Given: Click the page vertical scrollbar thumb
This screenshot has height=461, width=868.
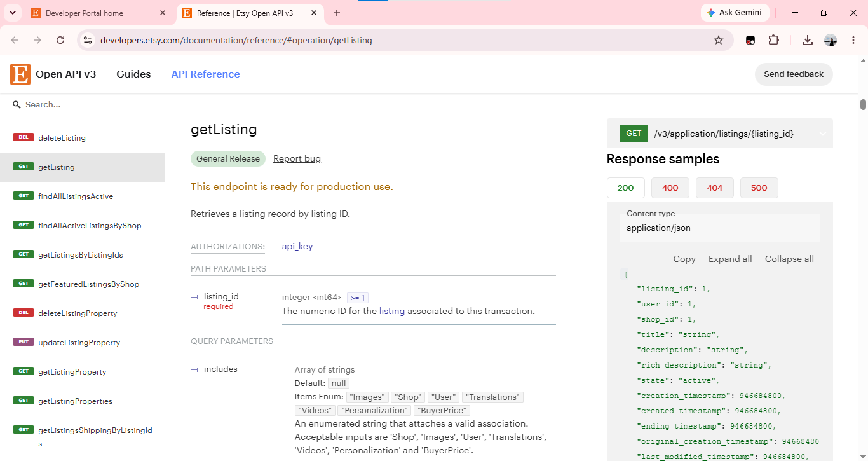Looking at the screenshot, I should [863, 104].
